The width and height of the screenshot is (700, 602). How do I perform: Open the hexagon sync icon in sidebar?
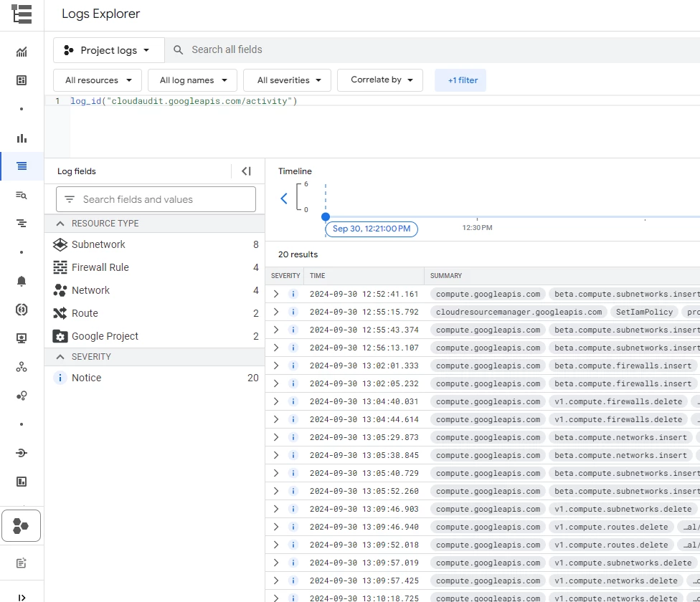22,310
